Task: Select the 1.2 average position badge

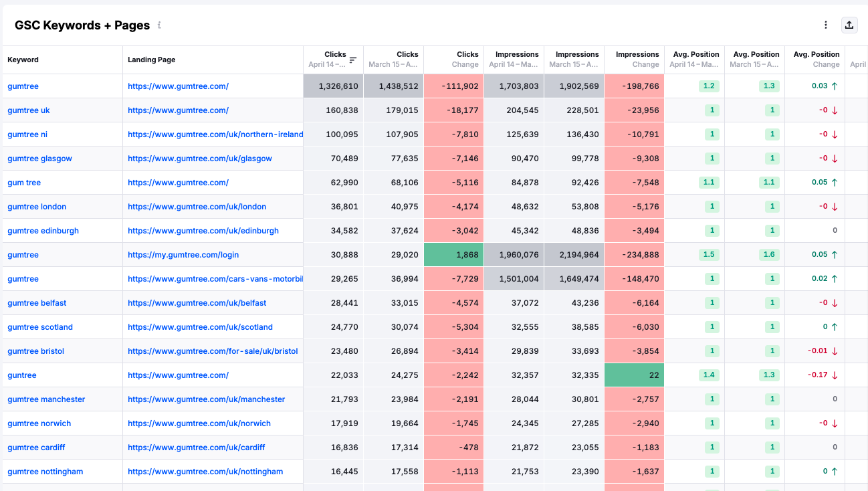Action: coord(709,86)
